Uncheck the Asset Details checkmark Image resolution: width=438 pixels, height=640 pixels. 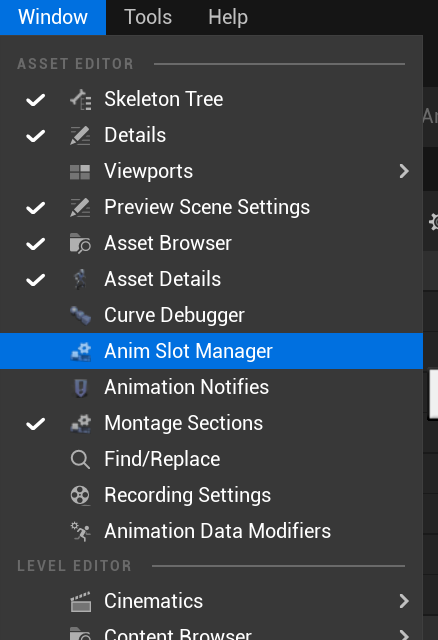[36, 280]
